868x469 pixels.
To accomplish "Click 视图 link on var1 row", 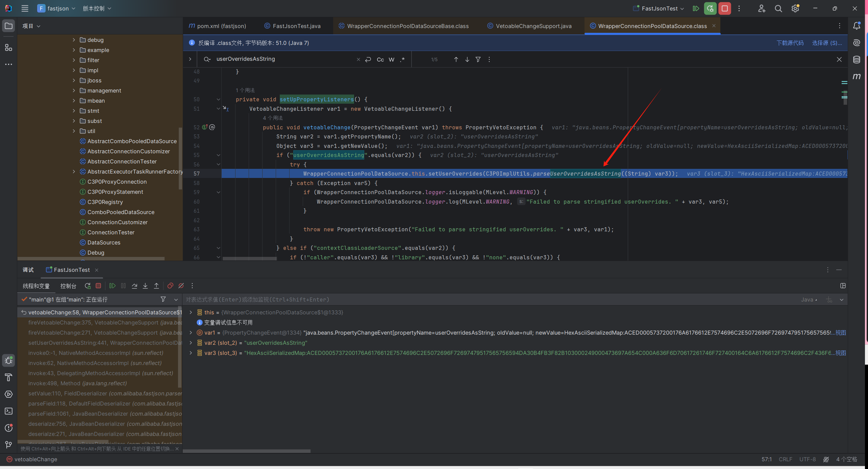I will pyautogui.click(x=841, y=333).
